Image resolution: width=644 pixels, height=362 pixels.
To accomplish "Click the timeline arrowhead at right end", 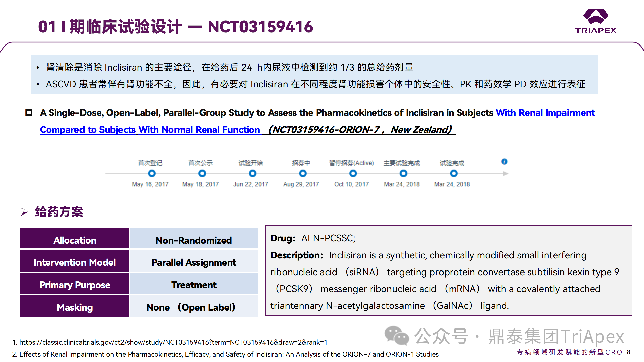I will (x=505, y=174).
